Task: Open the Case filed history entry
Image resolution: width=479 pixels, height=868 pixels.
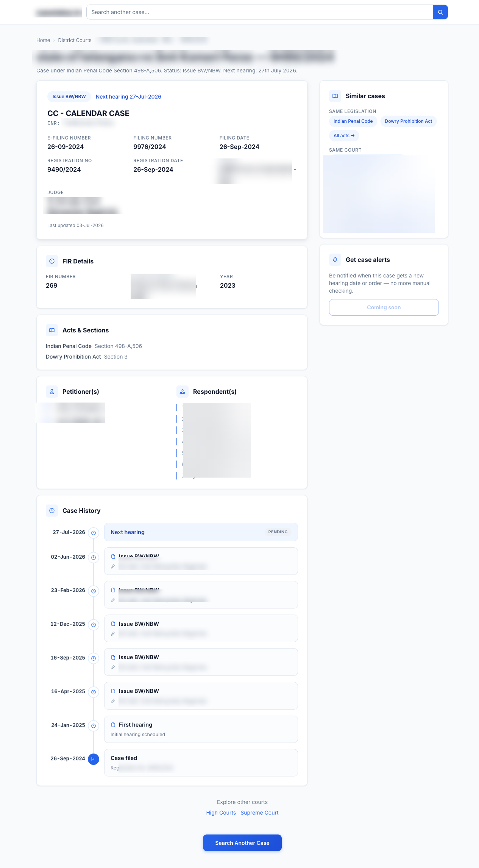Action: pos(201,763)
